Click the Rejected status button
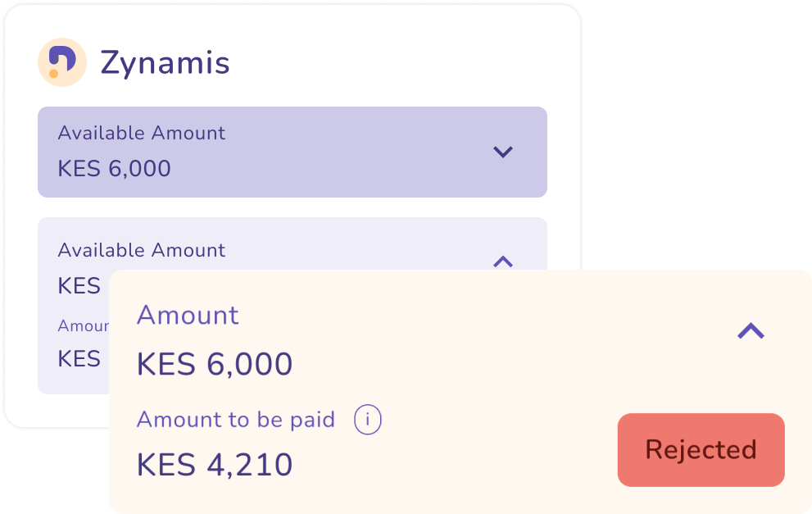Image resolution: width=812 pixels, height=514 pixels. [x=701, y=450]
